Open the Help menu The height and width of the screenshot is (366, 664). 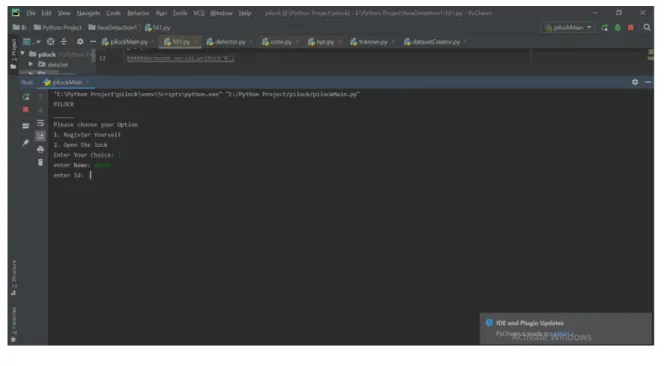[245, 13]
